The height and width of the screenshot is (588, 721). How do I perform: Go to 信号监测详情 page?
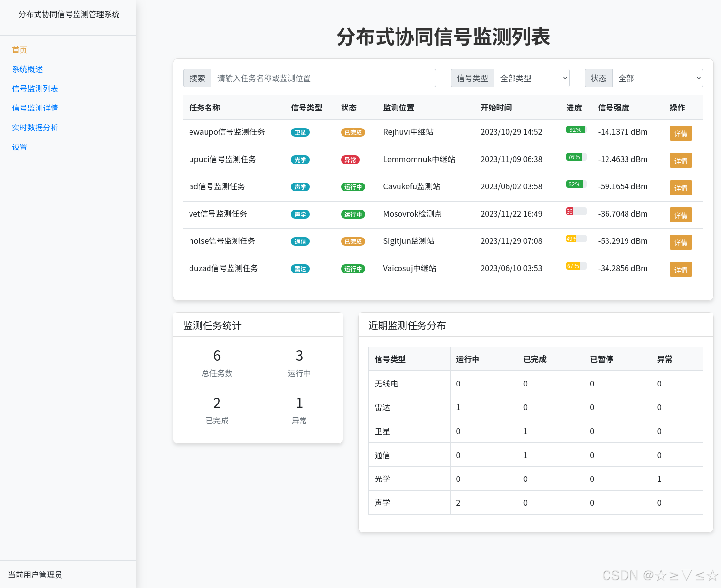(35, 108)
